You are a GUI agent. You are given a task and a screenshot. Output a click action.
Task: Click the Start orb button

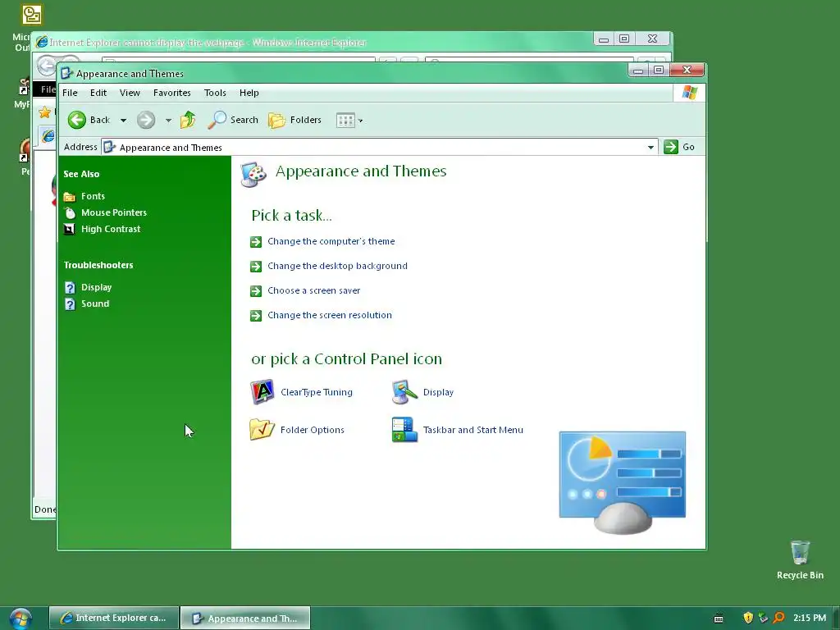pyautogui.click(x=21, y=619)
